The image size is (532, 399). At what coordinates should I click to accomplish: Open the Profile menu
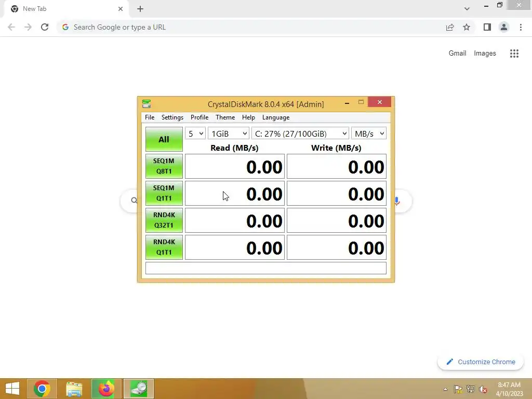click(x=199, y=117)
